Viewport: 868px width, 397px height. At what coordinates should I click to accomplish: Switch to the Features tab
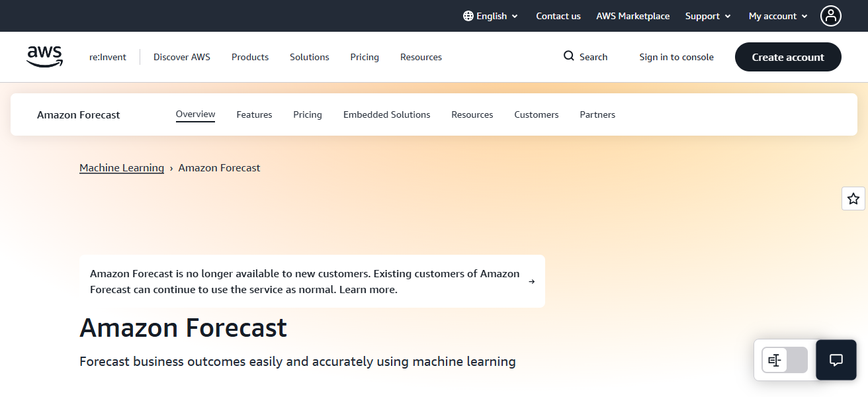[x=254, y=114]
